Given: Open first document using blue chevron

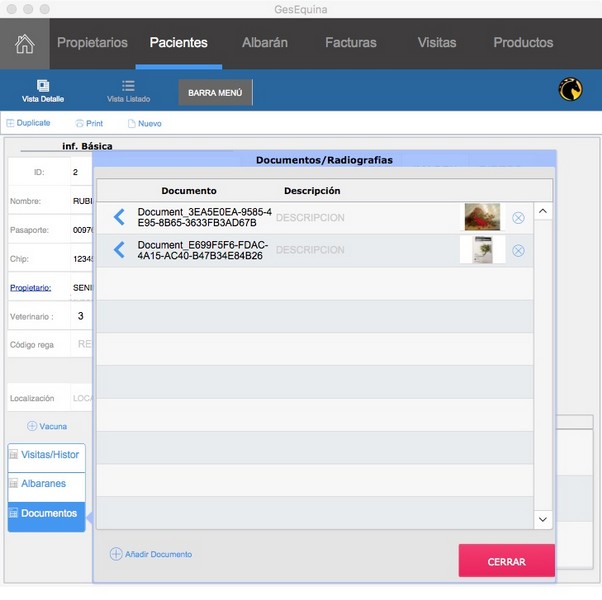Looking at the screenshot, I should pyautogui.click(x=119, y=217).
